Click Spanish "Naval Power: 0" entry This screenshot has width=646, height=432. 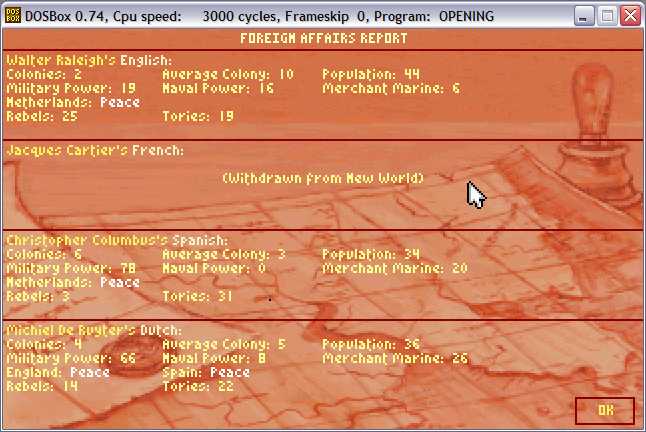click(214, 269)
